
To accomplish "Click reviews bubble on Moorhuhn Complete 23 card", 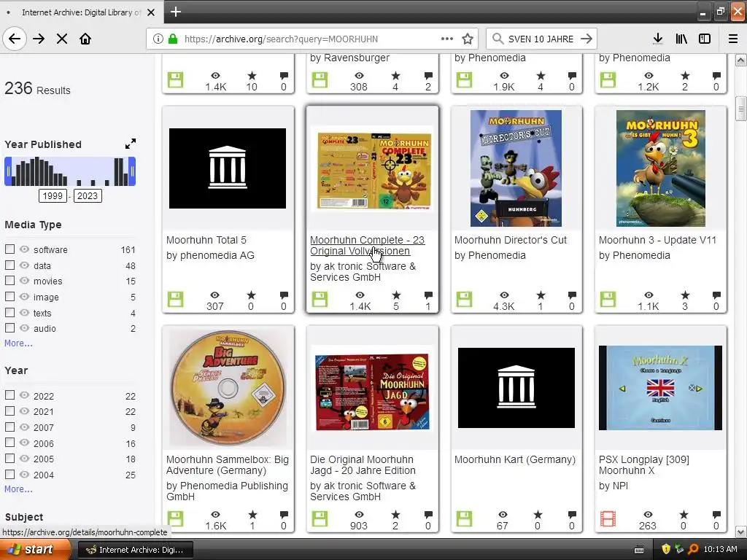I will (x=428, y=295).
